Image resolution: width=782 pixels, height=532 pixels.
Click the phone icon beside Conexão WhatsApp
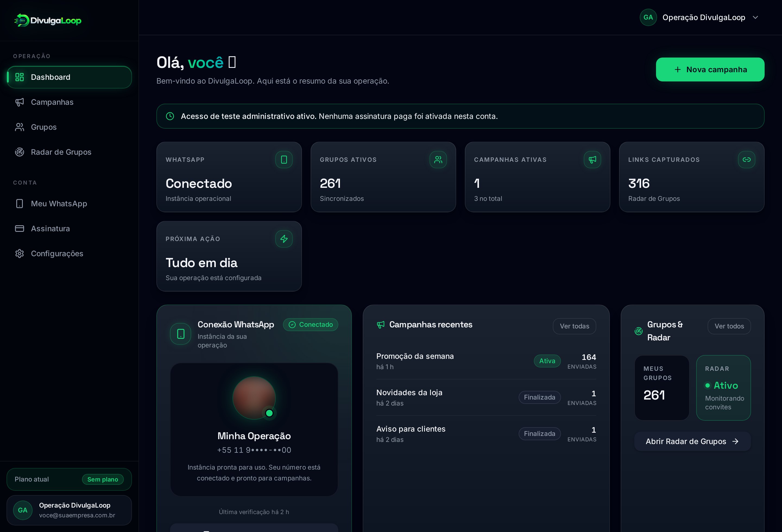181,334
